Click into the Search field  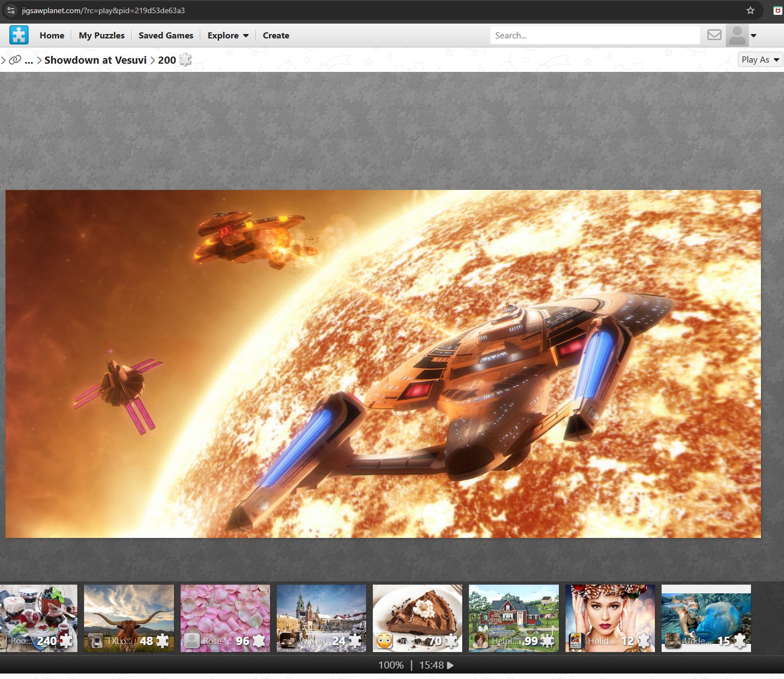pos(595,35)
